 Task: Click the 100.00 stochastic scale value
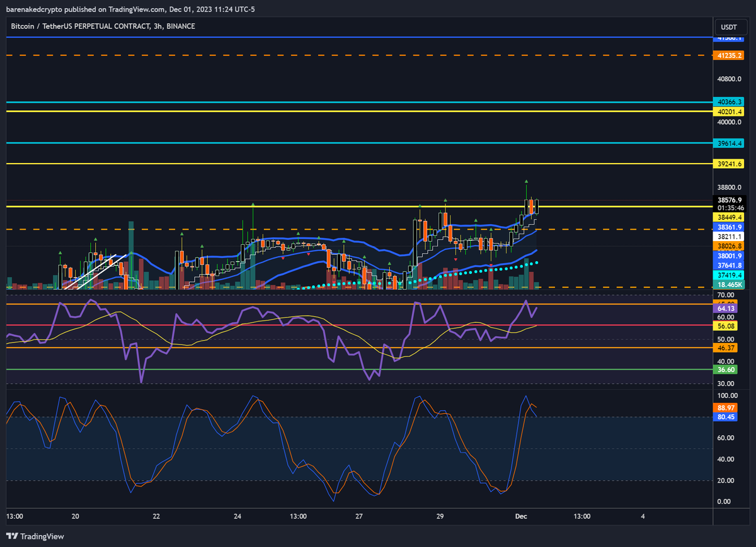pyautogui.click(x=727, y=396)
